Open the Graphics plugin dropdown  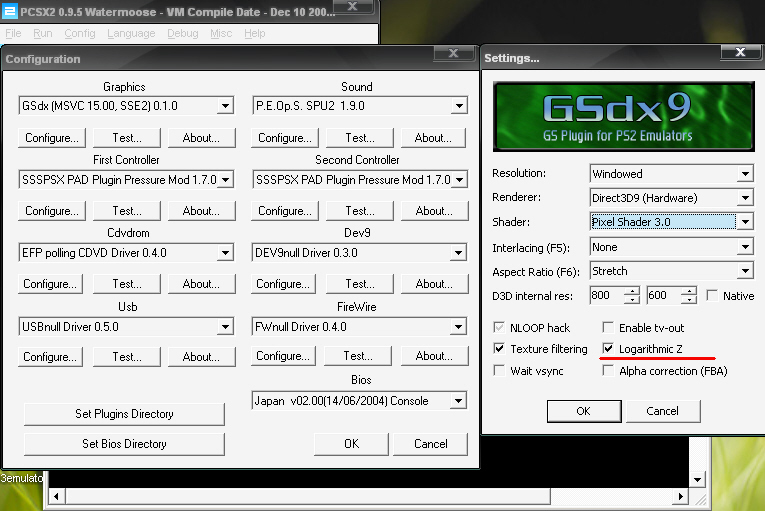(225, 105)
